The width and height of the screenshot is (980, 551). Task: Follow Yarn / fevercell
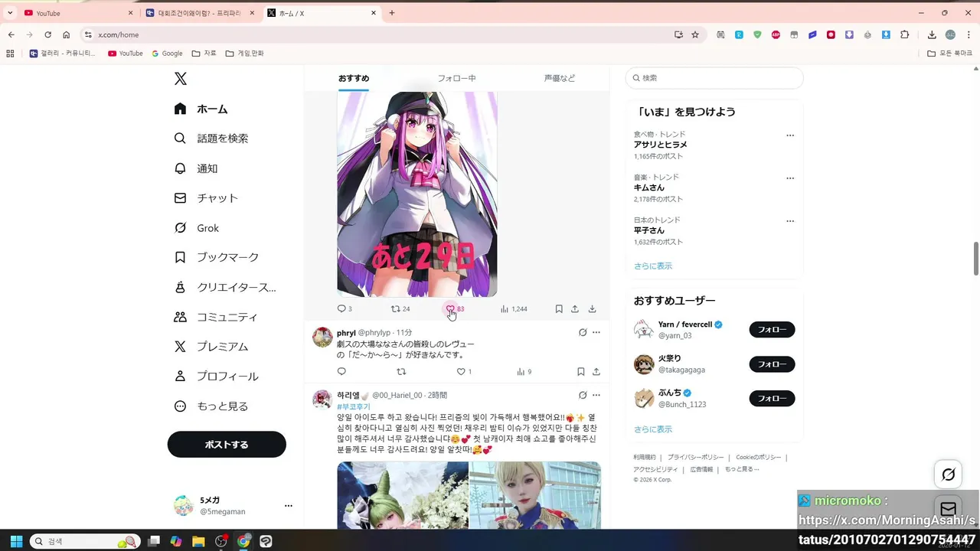coord(772,330)
